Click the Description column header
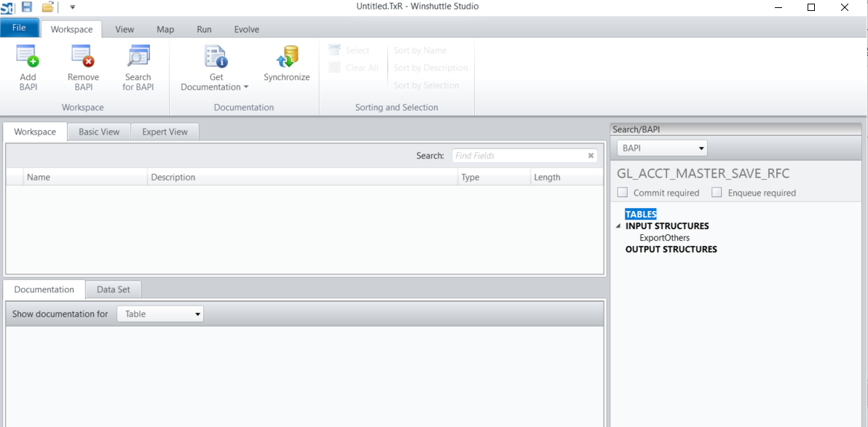This screenshot has width=868, height=427. (x=303, y=177)
